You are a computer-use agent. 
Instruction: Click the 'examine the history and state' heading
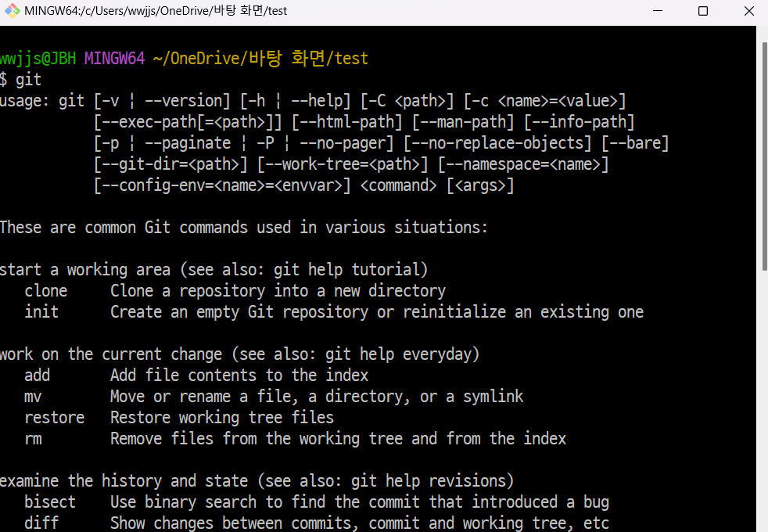pyautogui.click(x=124, y=480)
